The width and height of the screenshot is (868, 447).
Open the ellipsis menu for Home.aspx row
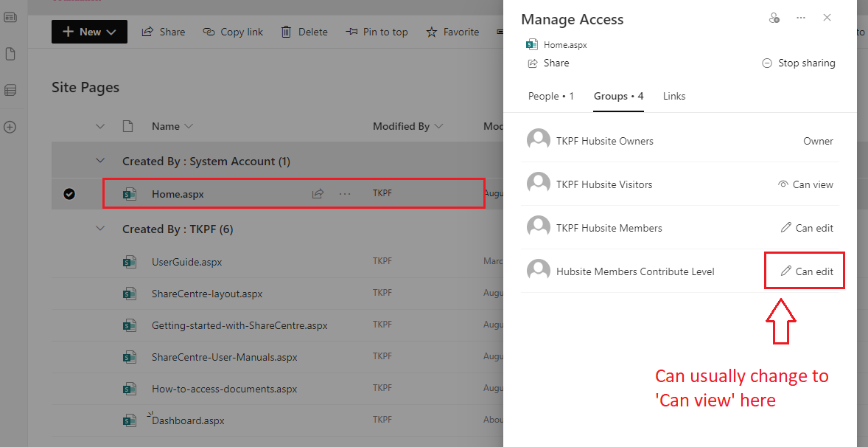click(344, 193)
